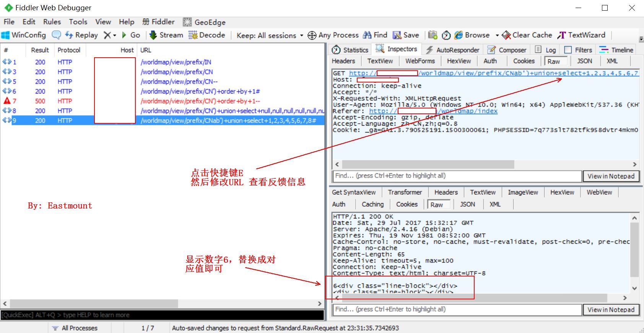Replay the selected session
Screen dimensions: 644x333
[x=81, y=35]
